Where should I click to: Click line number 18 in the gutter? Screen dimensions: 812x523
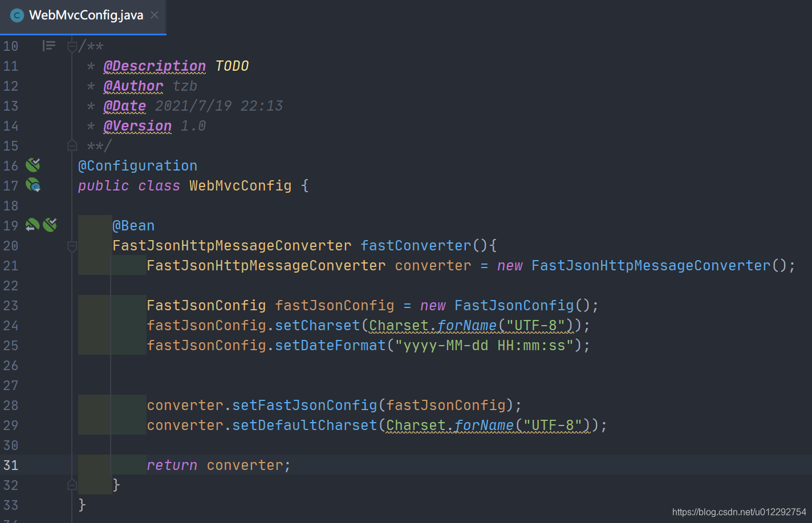click(x=11, y=206)
